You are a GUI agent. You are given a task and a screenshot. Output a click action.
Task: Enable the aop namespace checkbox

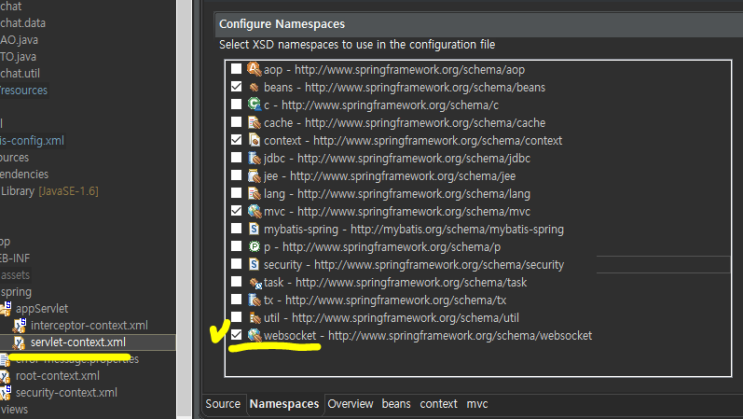[236, 69]
